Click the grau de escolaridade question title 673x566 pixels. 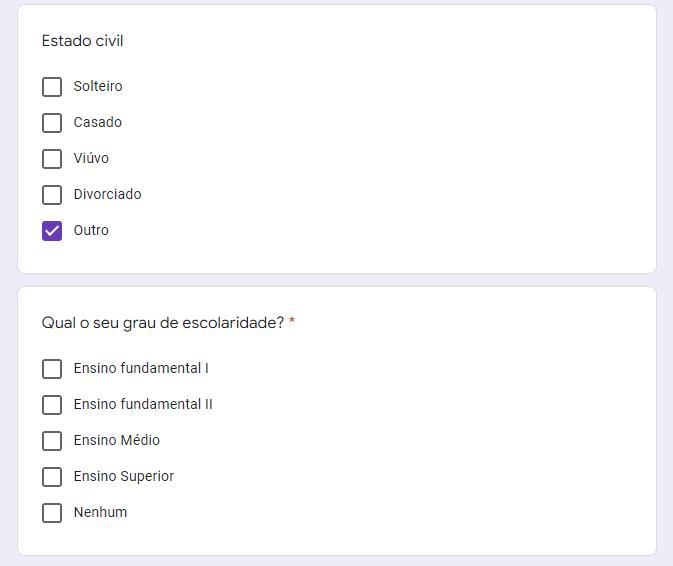tap(163, 323)
